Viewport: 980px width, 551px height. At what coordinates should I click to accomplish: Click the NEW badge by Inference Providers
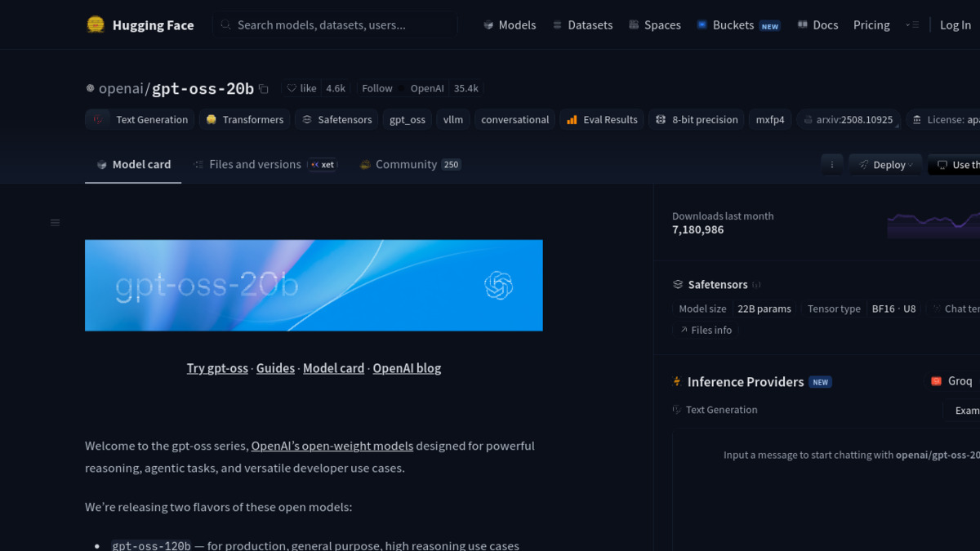[820, 382]
